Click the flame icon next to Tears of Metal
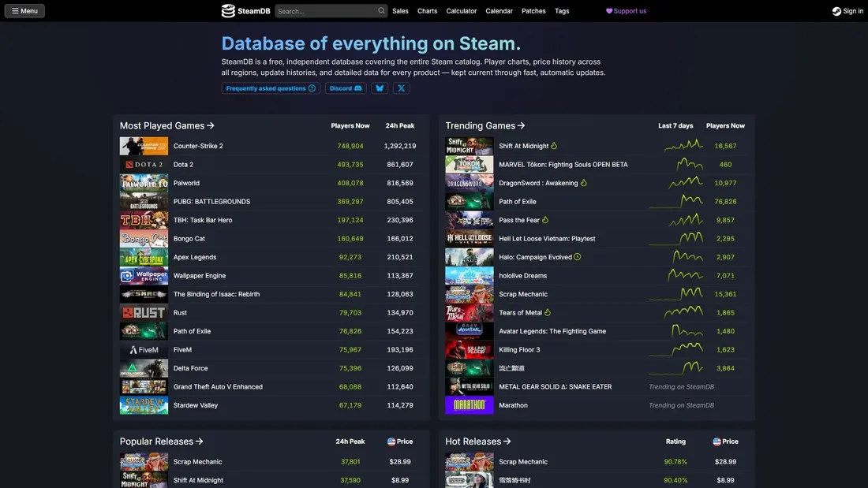 coord(548,312)
